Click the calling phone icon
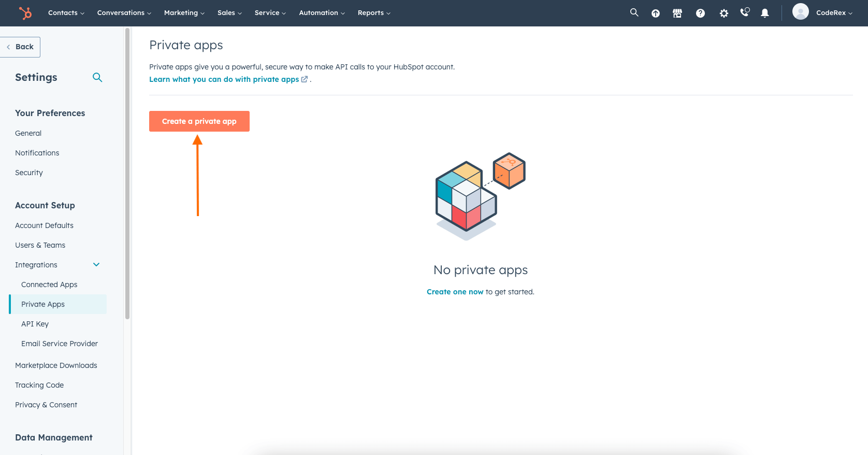Screen dimensions: 868x455 (745, 12)
